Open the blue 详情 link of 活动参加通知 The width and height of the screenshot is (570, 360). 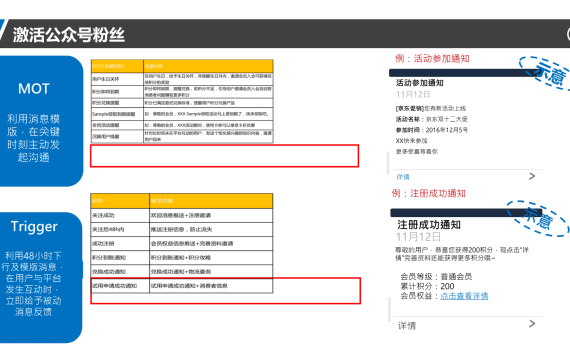pos(403,177)
